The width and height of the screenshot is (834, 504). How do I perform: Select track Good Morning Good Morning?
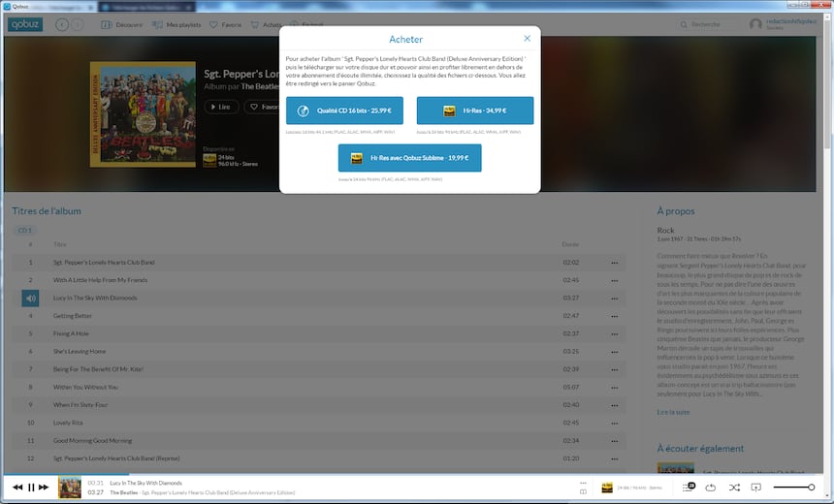point(319,441)
